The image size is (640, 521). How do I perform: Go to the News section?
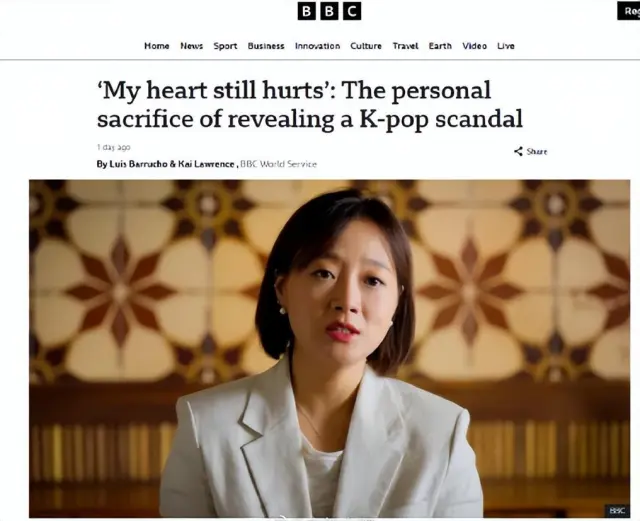coord(191,46)
